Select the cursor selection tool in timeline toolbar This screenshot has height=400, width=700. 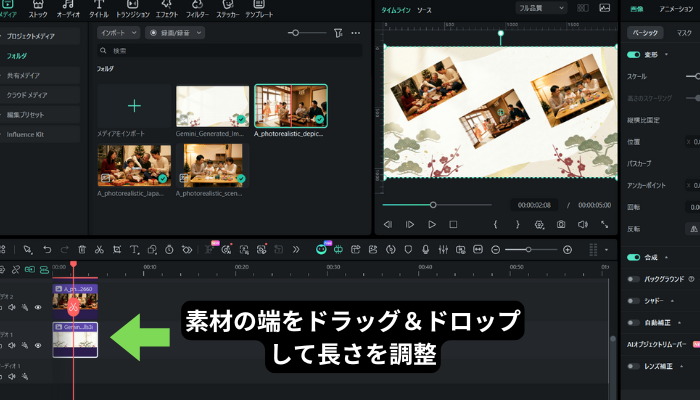[28, 250]
